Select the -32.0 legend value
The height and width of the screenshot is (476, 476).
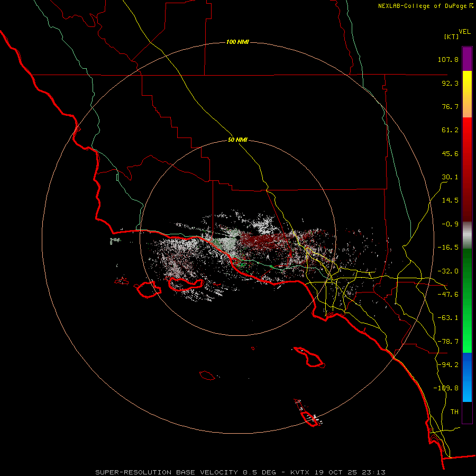tap(448, 271)
